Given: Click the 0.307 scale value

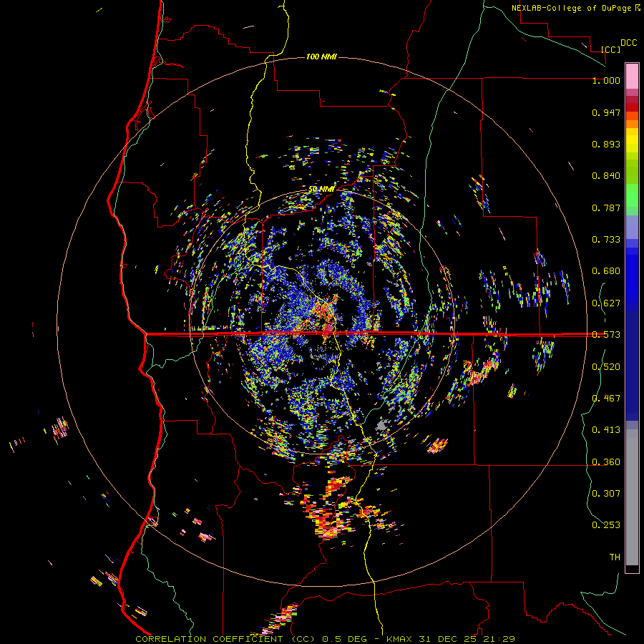Looking at the screenshot, I should [x=606, y=494].
